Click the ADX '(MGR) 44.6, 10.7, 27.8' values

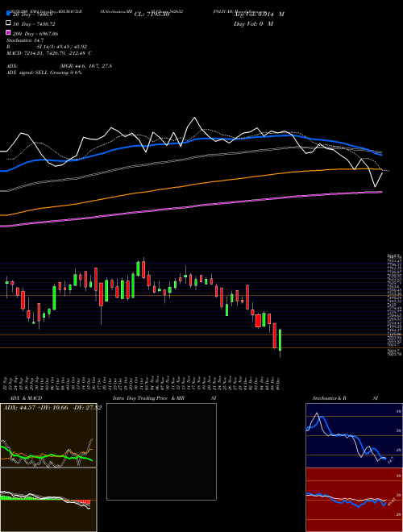(85, 66)
